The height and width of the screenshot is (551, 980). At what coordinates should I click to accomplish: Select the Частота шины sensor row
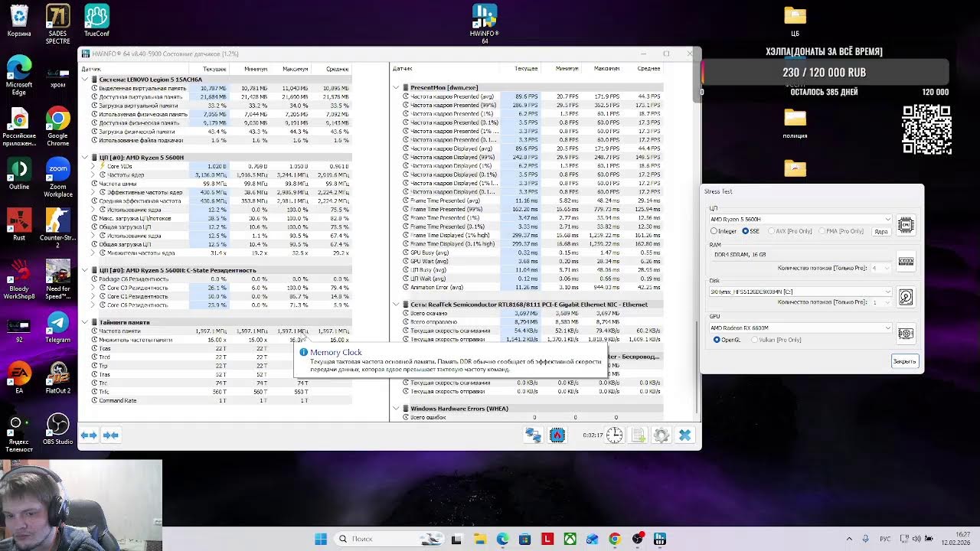(217, 184)
